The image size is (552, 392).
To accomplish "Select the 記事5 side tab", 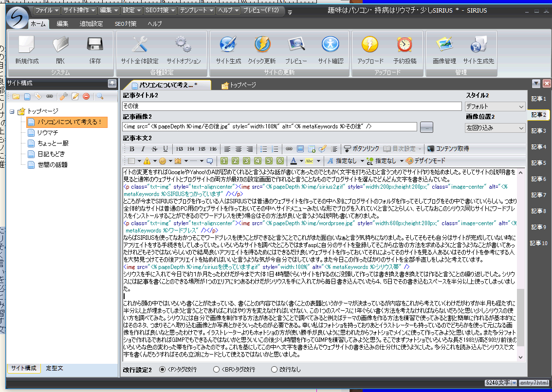I will (538, 163).
